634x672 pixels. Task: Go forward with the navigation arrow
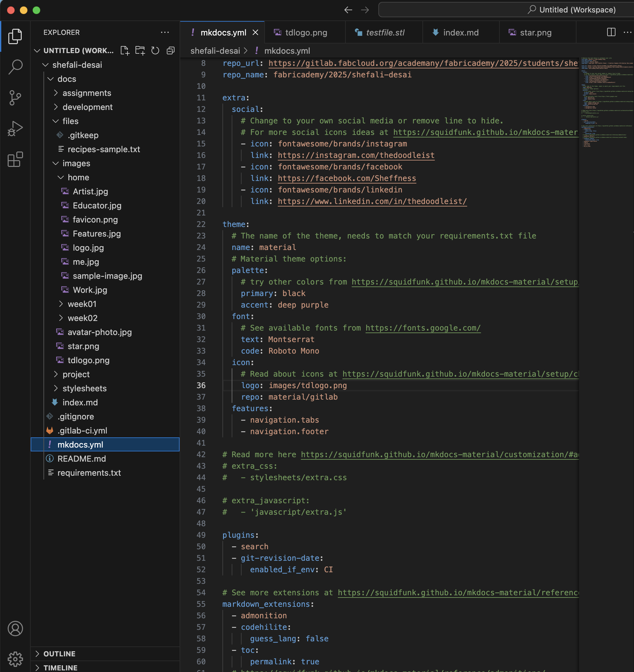tap(365, 10)
